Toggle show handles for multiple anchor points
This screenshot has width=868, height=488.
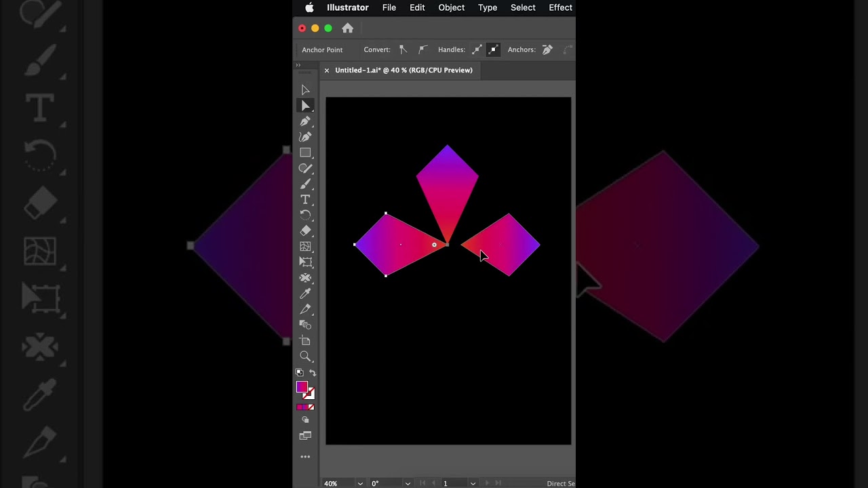(477, 49)
